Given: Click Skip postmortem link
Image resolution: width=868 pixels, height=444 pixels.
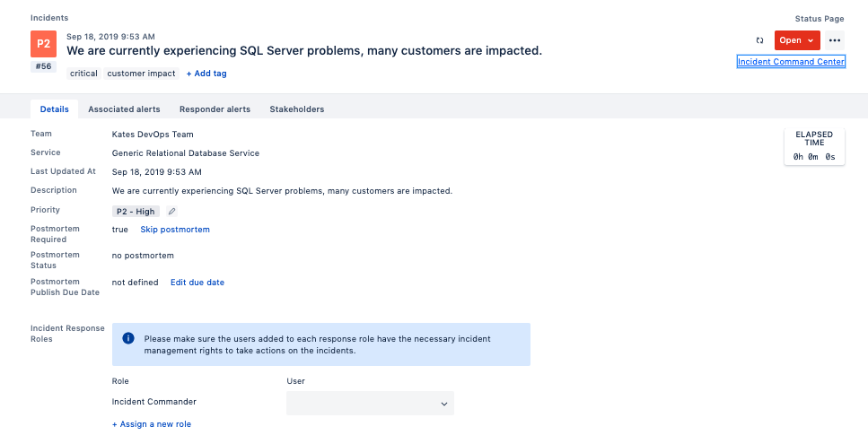Looking at the screenshot, I should pyautogui.click(x=175, y=229).
